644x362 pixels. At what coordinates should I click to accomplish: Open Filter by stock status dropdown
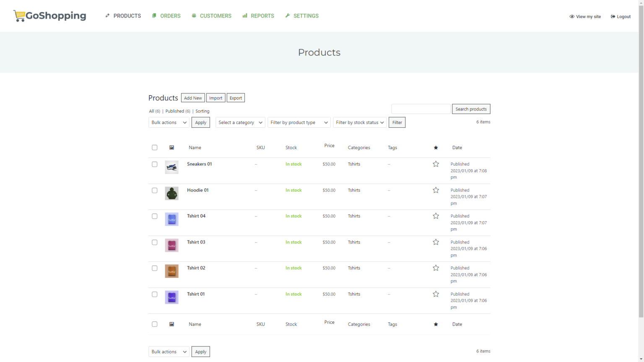(x=360, y=122)
